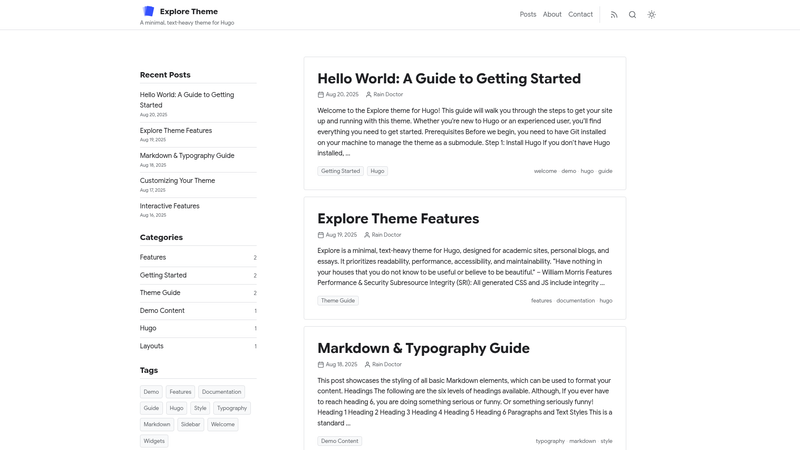This screenshot has height=450, width=800.
Task: Click the typography tag on Markdown post
Action: 550,441
